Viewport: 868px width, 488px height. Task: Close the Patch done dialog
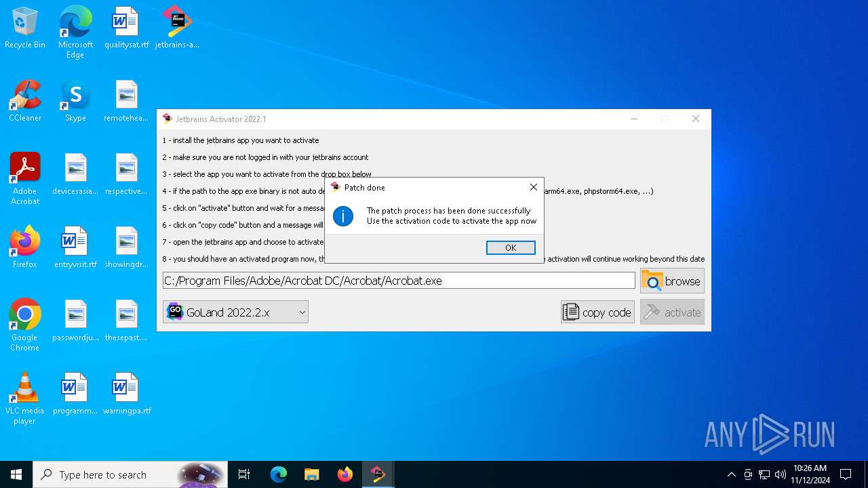tap(533, 187)
